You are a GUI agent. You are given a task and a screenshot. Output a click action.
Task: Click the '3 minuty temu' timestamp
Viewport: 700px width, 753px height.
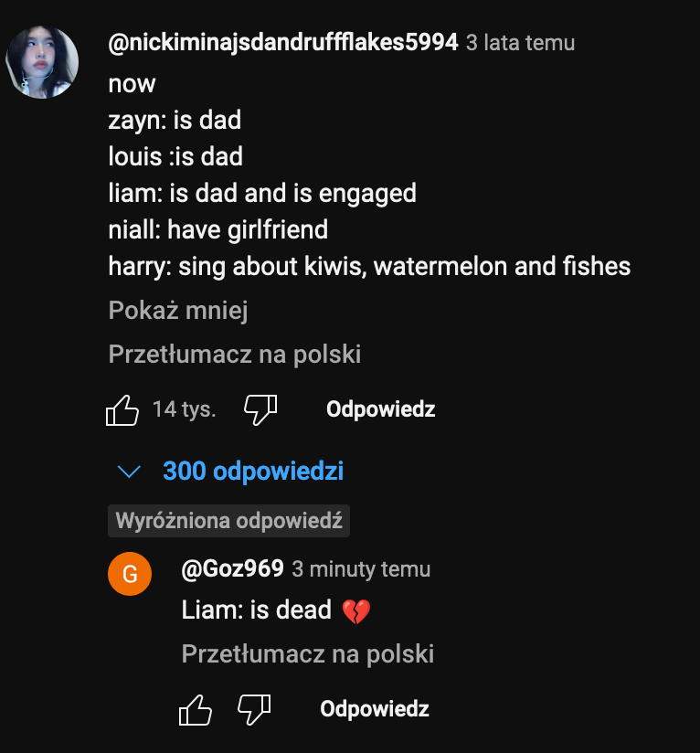pos(361,569)
